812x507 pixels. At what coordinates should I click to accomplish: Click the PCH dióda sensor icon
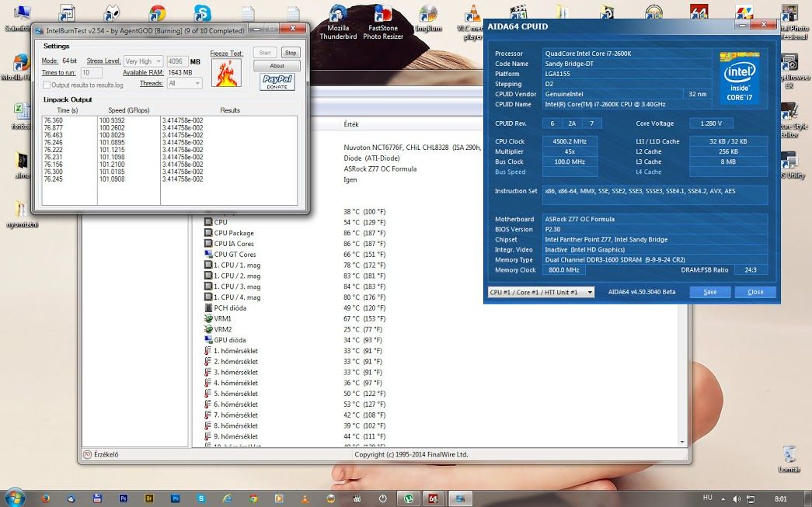(x=208, y=307)
